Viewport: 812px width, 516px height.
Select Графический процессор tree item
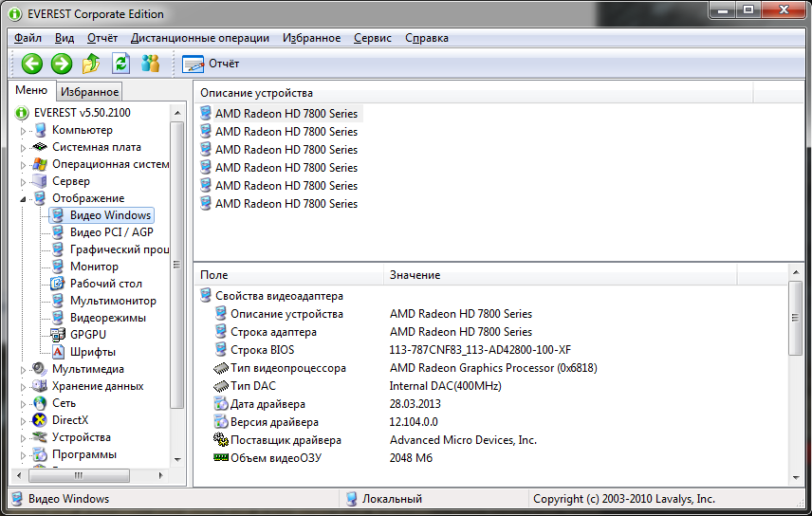coord(120,249)
